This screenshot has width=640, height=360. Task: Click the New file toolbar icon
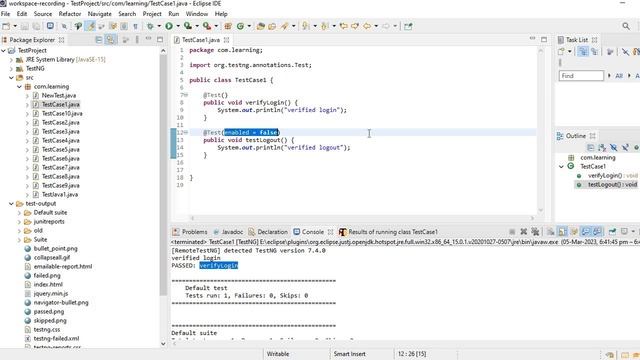pos(6,26)
